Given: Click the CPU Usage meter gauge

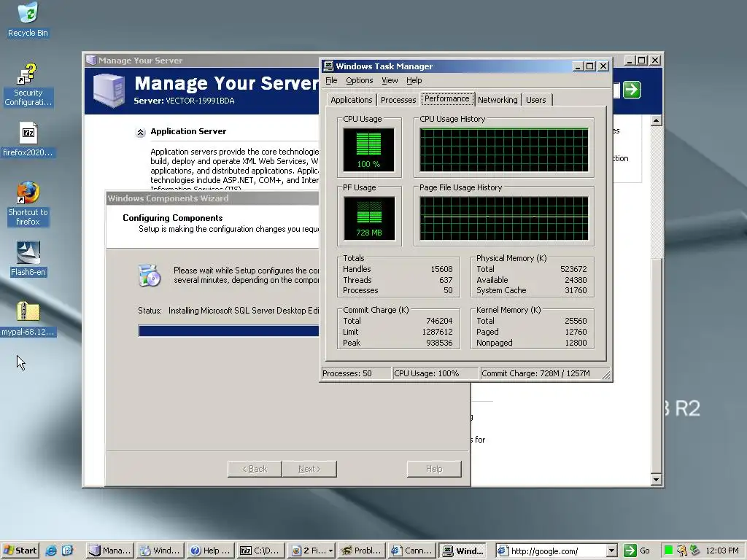Looking at the screenshot, I should (368, 149).
